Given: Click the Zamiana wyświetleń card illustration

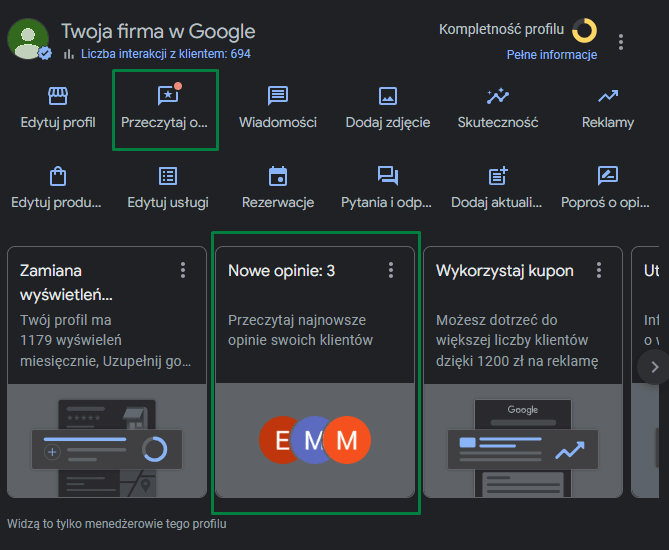Looking at the screenshot, I should pos(107,441).
